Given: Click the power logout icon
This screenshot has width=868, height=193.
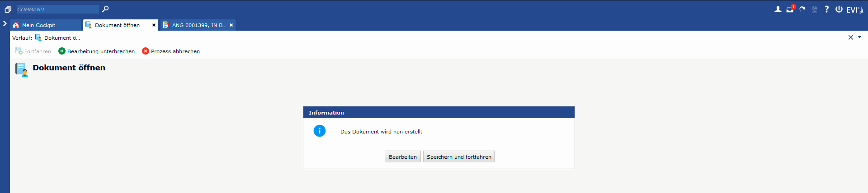Looking at the screenshot, I should pos(839,9).
